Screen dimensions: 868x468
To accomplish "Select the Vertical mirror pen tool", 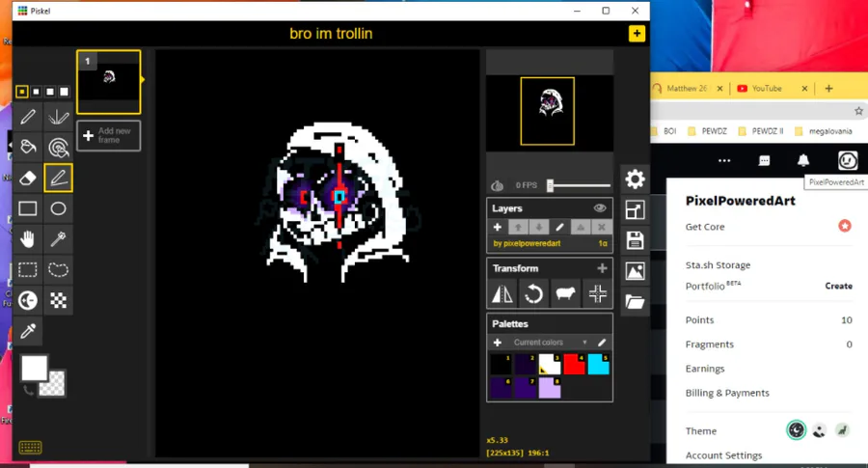I will coord(58,117).
